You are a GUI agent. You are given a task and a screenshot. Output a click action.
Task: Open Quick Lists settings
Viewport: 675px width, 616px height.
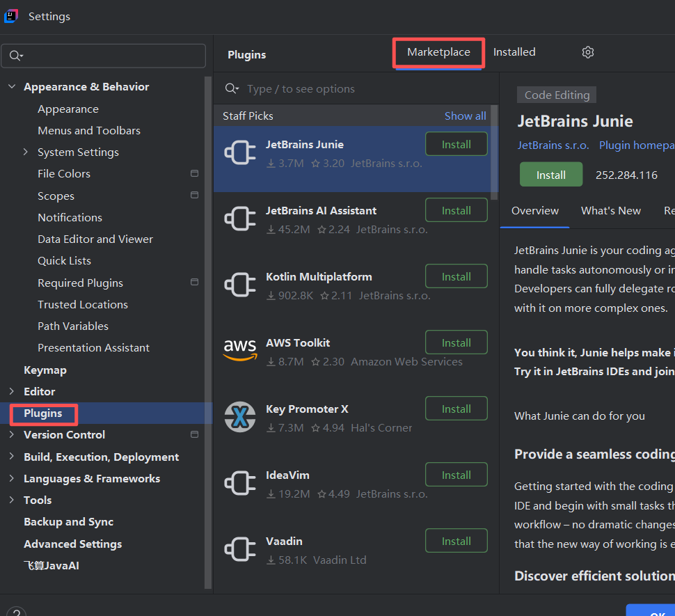pos(64,260)
